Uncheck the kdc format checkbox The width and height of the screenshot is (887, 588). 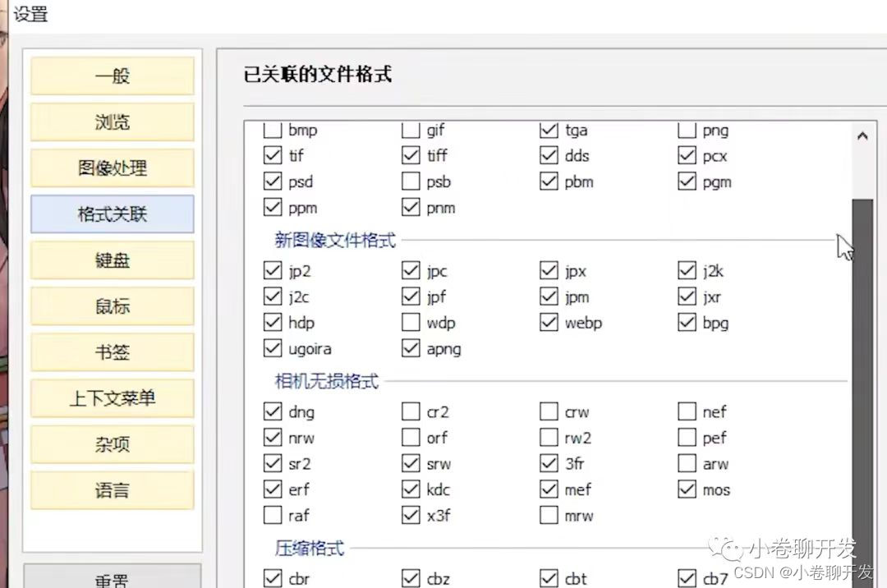click(x=411, y=489)
